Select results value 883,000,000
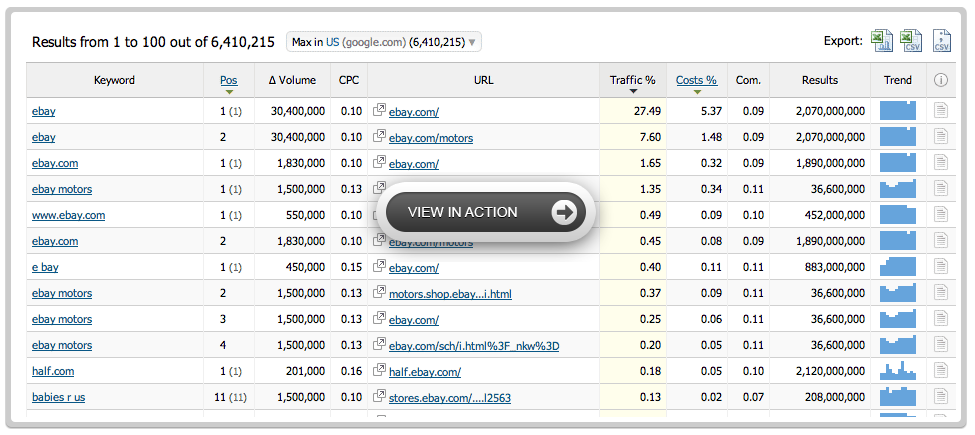975x435 pixels. 836,267
